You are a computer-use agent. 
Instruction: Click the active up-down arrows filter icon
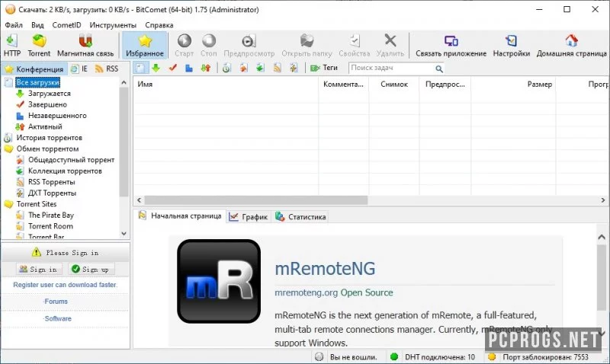click(206, 68)
